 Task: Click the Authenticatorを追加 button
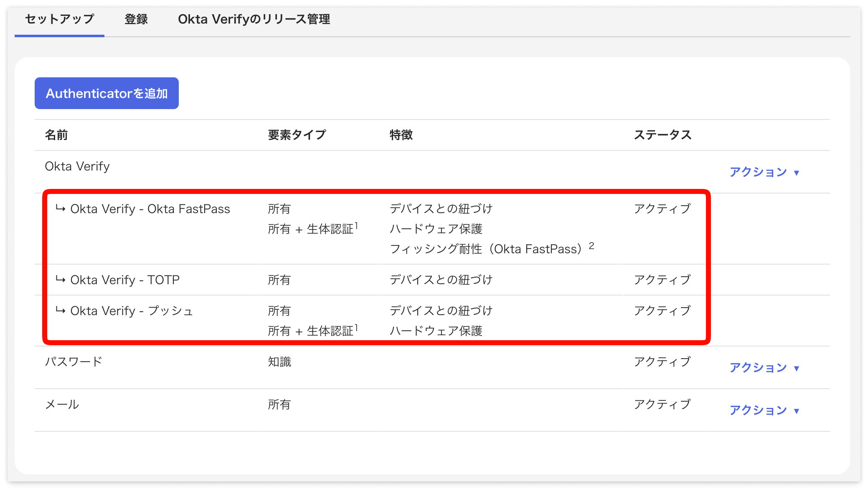point(107,93)
